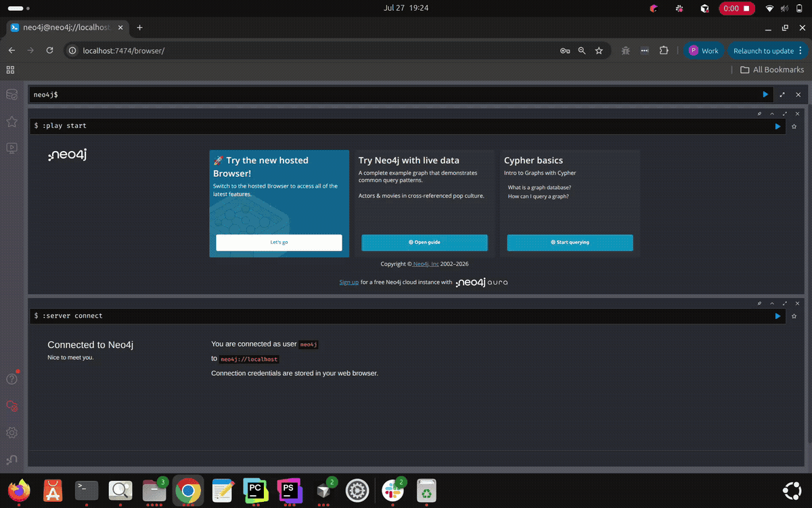
Task: Click the 'Connected to Neo4j' heading
Action: (x=91, y=345)
